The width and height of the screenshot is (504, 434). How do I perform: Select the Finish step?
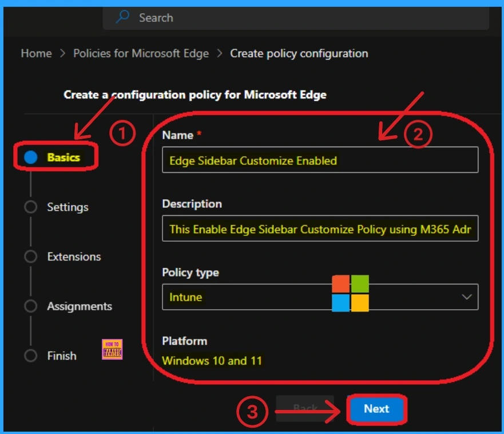pos(62,356)
